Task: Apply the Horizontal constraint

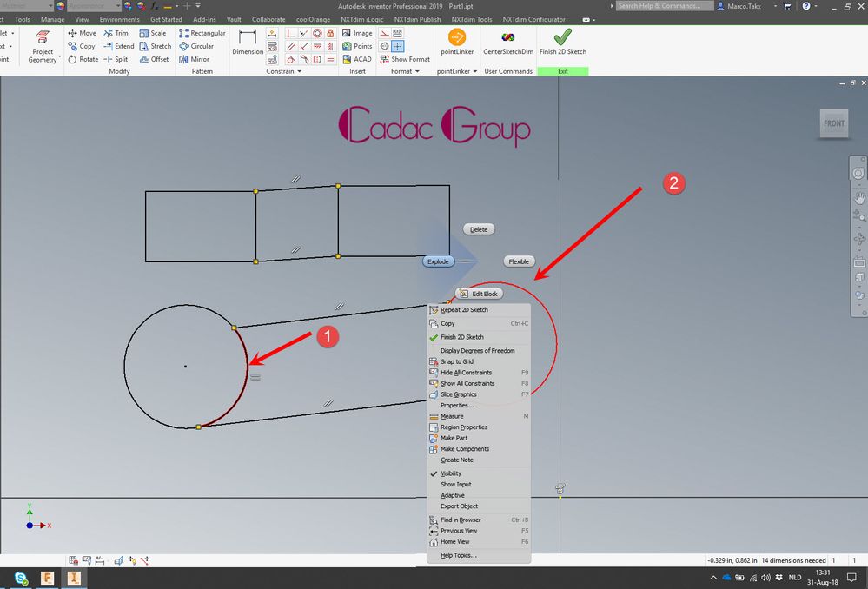Action: (x=317, y=47)
